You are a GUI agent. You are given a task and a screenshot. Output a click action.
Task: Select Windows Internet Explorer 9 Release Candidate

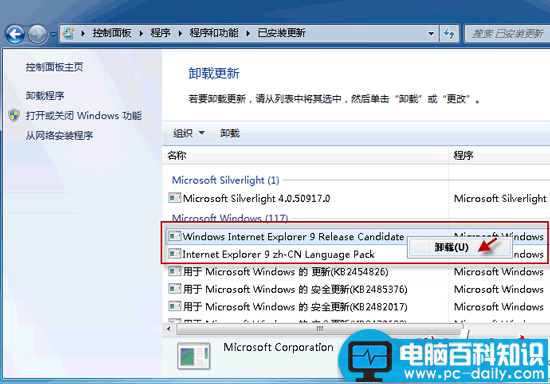(293, 237)
